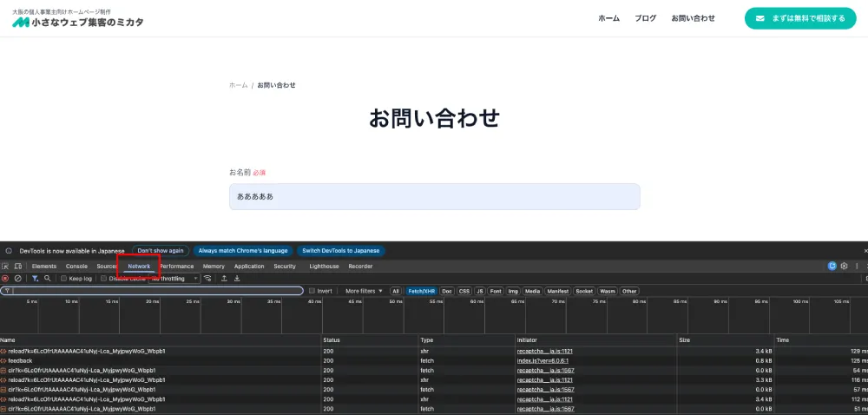Sort requests by the Name column header
Image resolution: width=868 pixels, height=415 pixels.
click(161, 339)
